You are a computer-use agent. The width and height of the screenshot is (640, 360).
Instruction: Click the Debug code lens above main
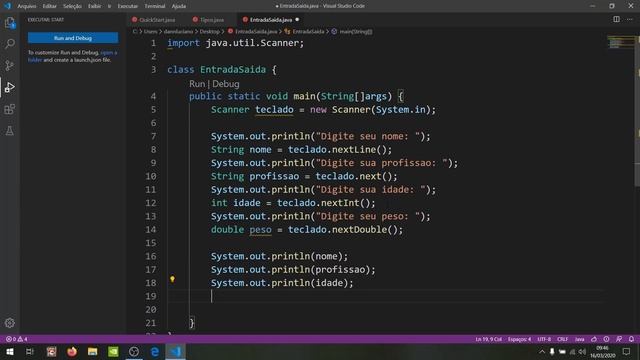click(226, 84)
